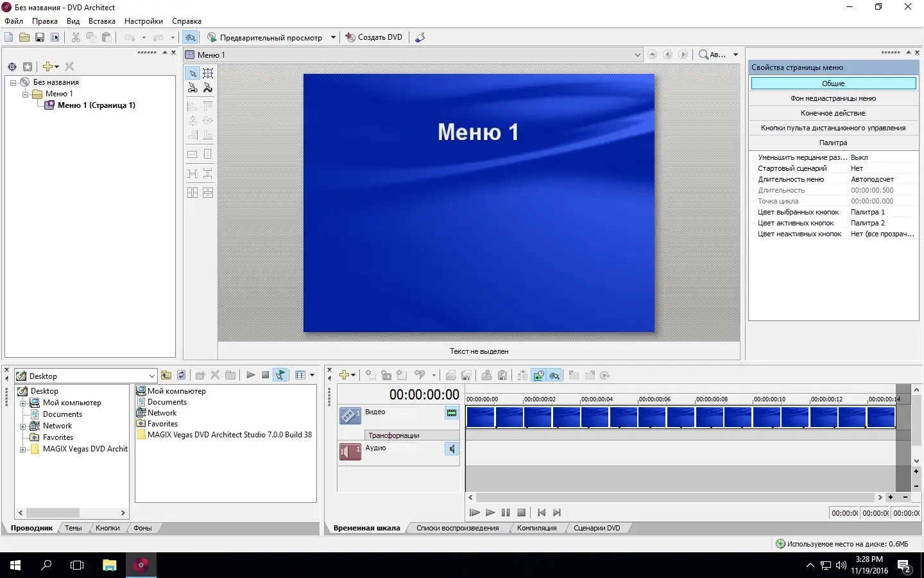924x578 pixels.
Task: Open a project via the Open folder icon
Action: [24, 37]
